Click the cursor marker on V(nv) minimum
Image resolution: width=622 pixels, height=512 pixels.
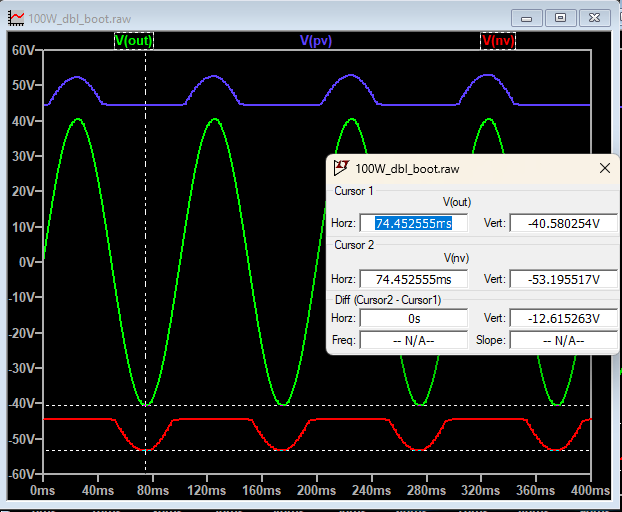point(146,450)
